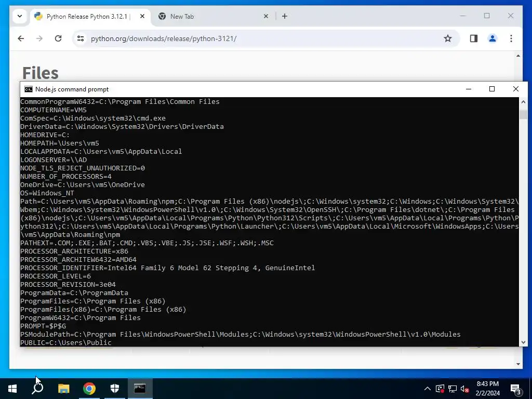
Task: Open Windows taskbar search
Action: click(x=38, y=389)
